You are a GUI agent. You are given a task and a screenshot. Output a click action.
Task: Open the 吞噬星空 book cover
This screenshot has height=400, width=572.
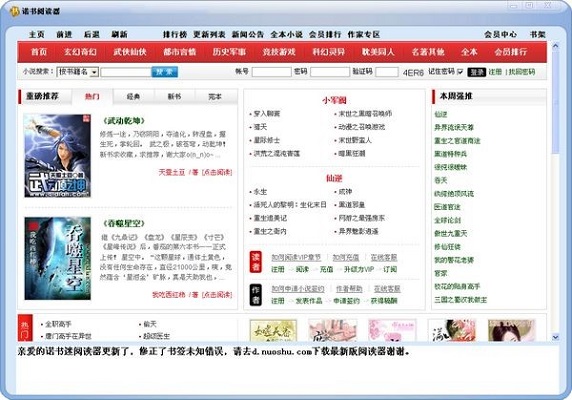click(57, 259)
